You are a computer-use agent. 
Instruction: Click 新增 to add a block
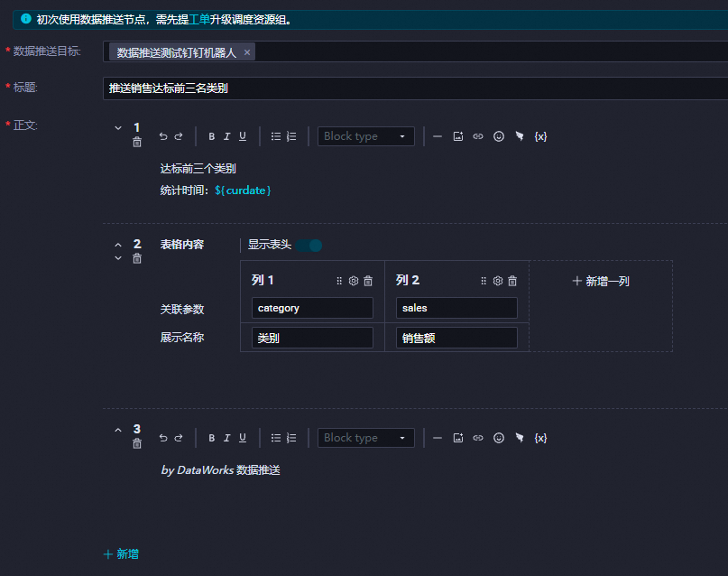pyautogui.click(x=121, y=553)
